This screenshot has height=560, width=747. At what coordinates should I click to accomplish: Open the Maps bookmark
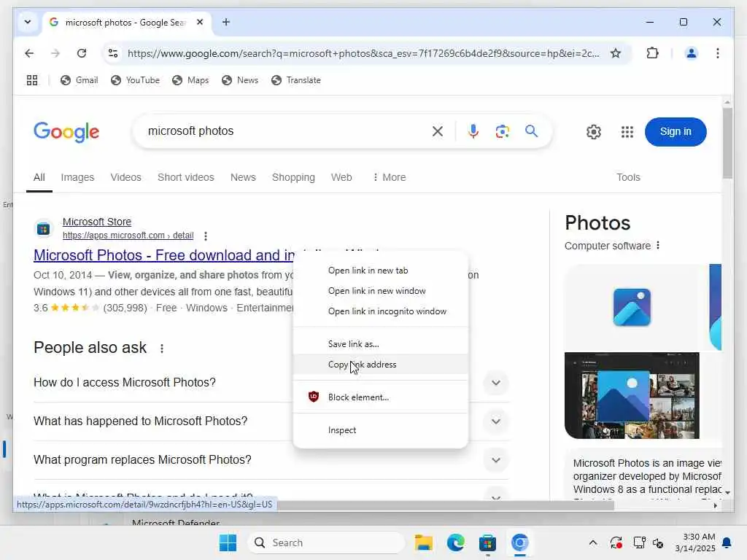click(x=190, y=80)
